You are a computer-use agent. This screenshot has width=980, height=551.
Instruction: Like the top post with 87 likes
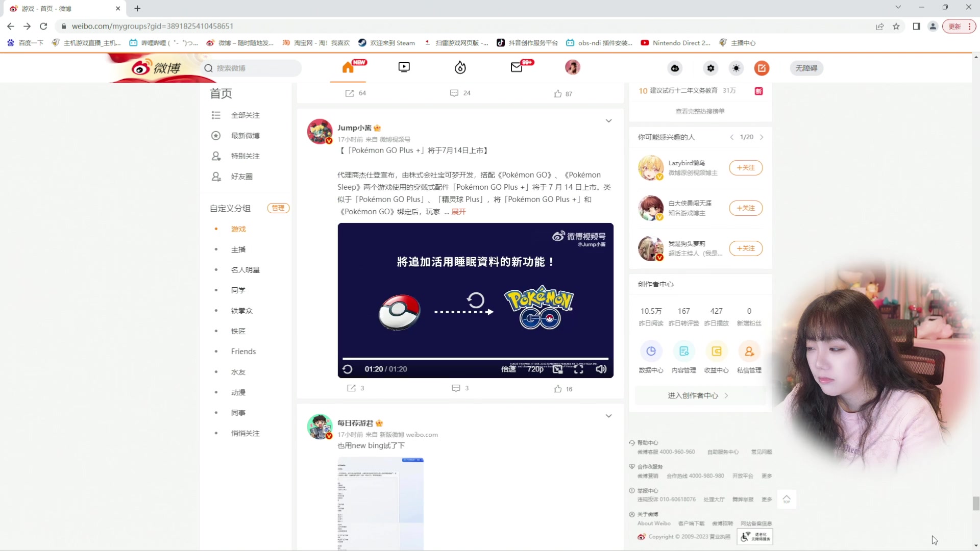[x=563, y=94]
